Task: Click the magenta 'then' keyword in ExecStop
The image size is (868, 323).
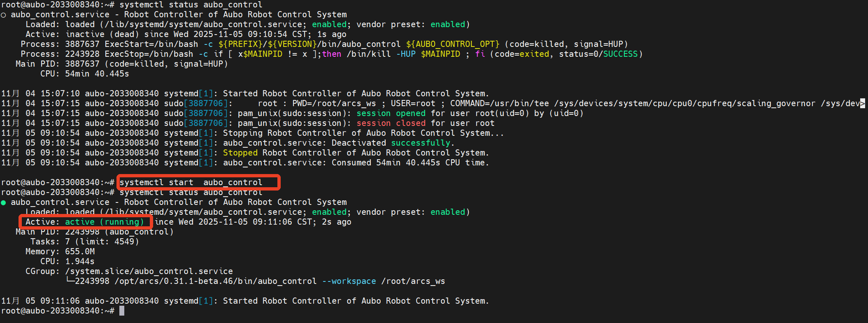Action: pos(332,54)
